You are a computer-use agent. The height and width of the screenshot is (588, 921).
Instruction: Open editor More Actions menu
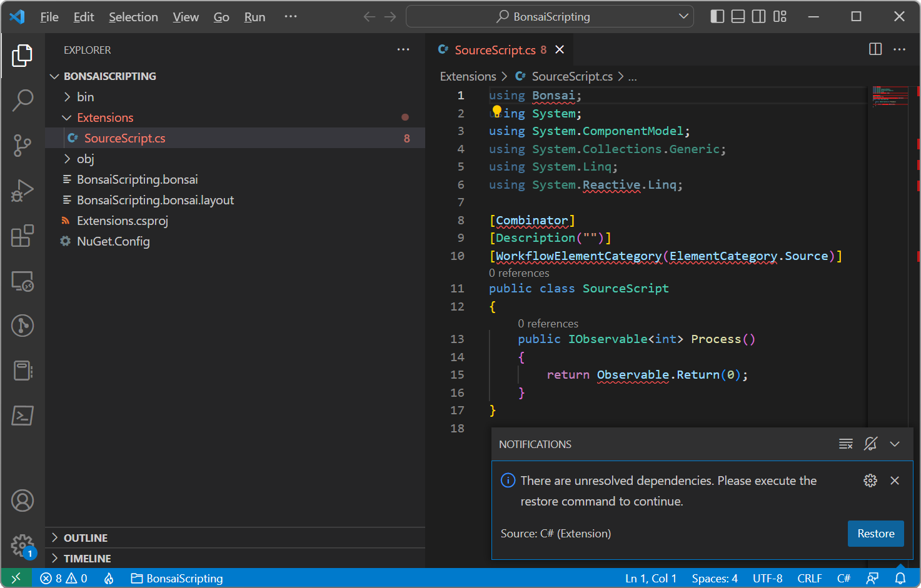coord(900,49)
